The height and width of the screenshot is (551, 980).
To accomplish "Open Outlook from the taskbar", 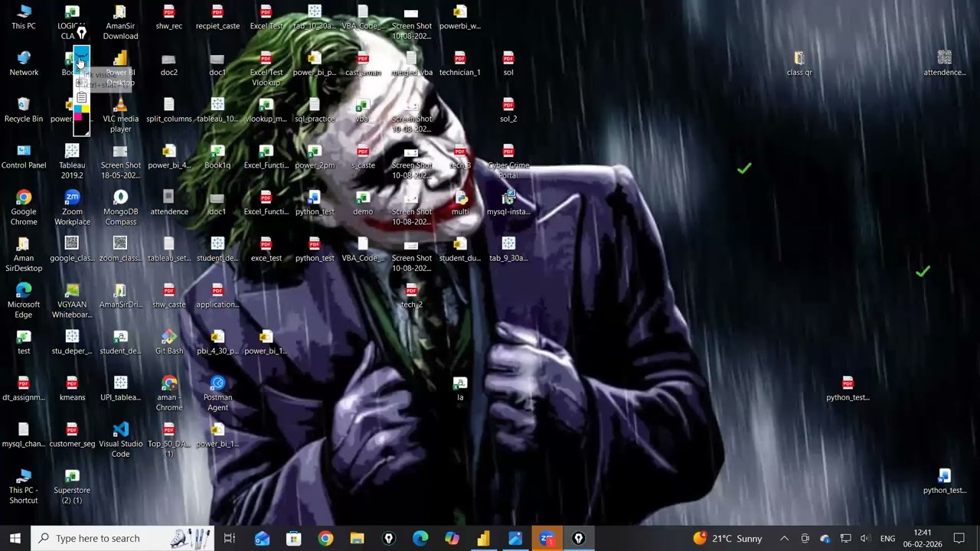I will pyautogui.click(x=262, y=538).
